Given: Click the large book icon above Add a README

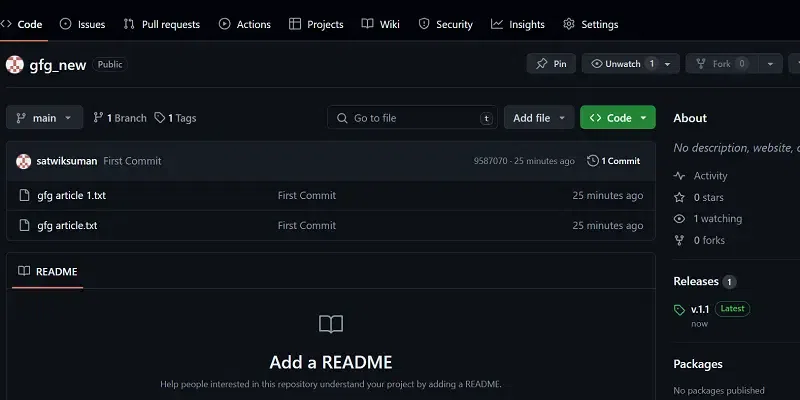Looking at the screenshot, I should [331, 324].
